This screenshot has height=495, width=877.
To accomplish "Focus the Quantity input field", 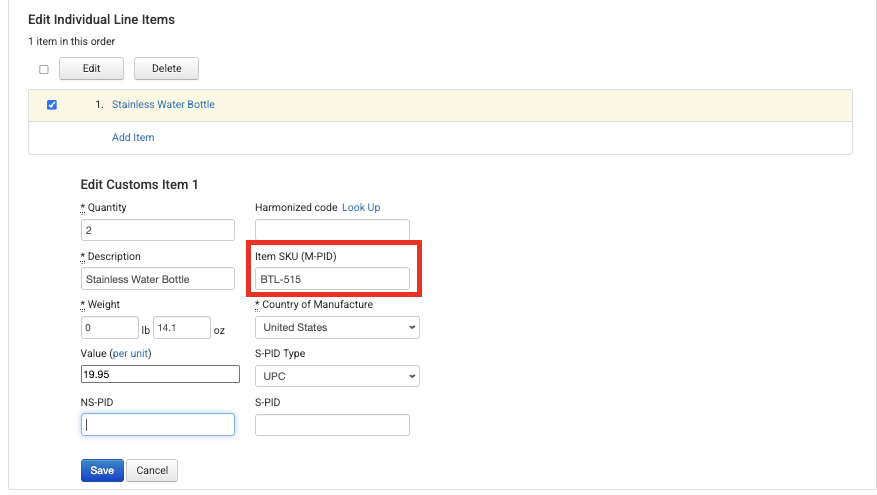I will click(x=158, y=230).
